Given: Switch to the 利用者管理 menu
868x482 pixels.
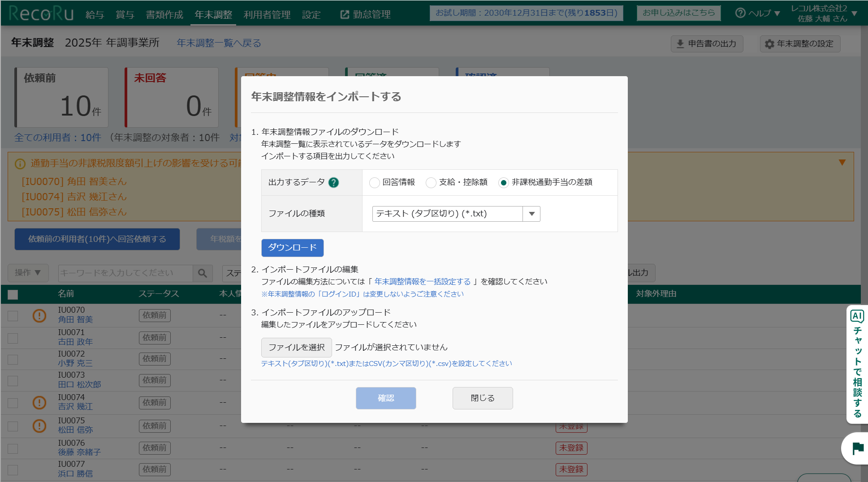Looking at the screenshot, I should (267, 14).
